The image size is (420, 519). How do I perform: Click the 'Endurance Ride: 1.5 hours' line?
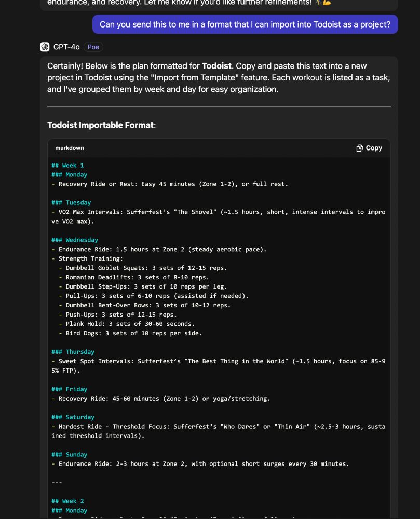(x=159, y=249)
